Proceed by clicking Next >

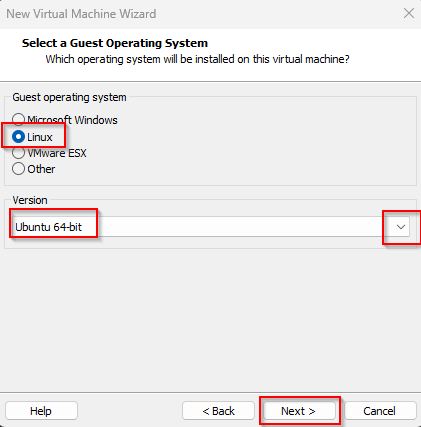[299, 411]
